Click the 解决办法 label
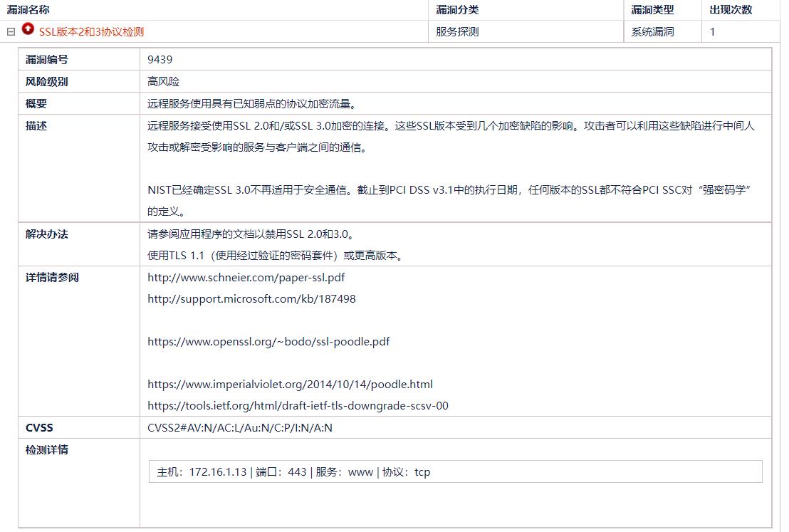 [x=47, y=234]
